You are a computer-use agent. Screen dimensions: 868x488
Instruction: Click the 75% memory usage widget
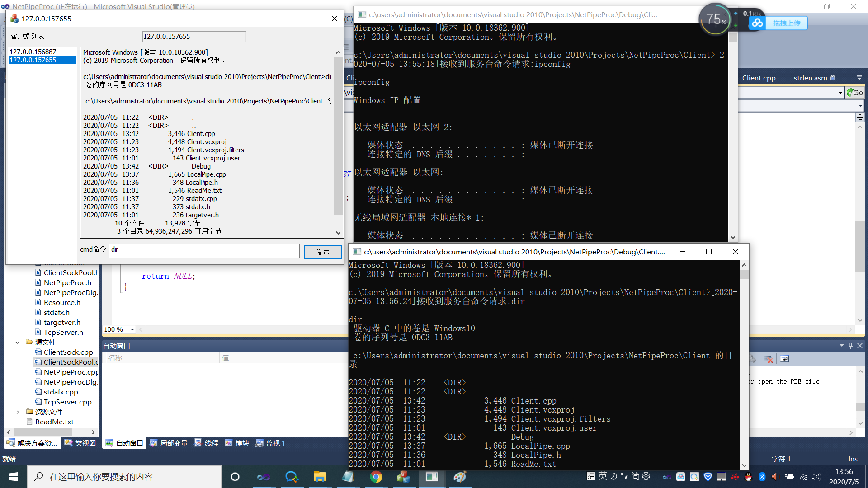pos(716,19)
